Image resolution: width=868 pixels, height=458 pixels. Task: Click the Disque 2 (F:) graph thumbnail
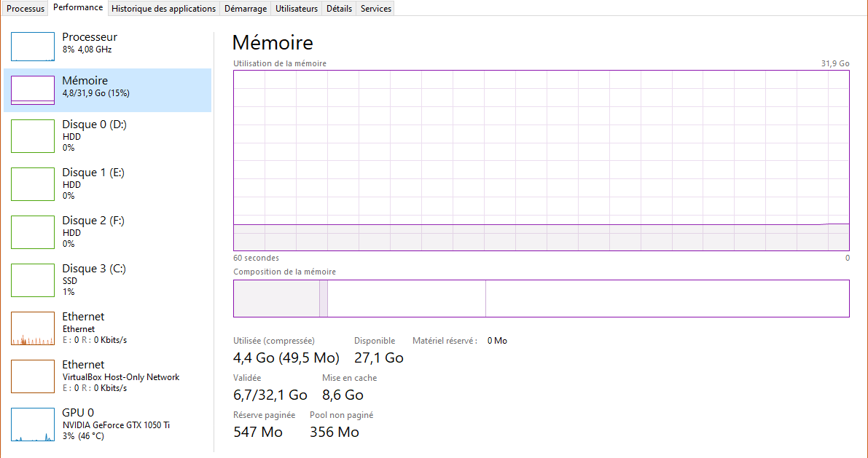tap(33, 232)
